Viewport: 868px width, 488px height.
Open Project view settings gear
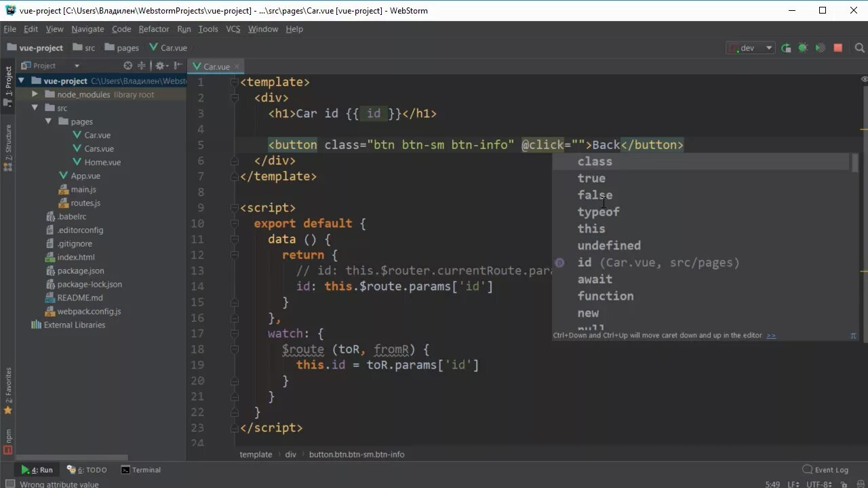click(x=160, y=65)
